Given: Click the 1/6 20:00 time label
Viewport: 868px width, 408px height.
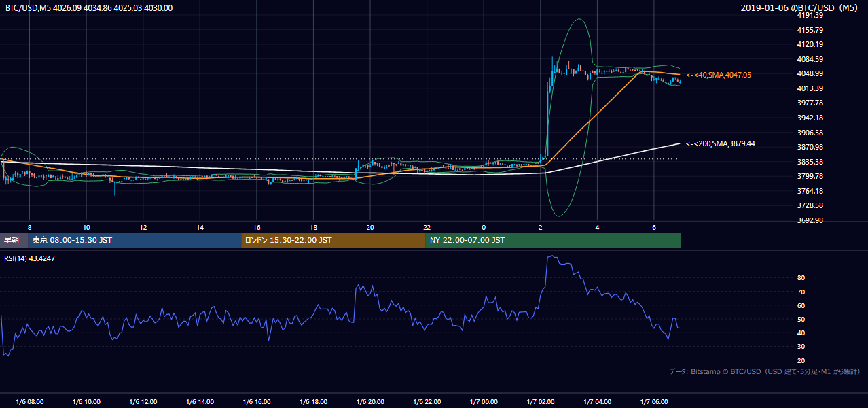Looking at the screenshot, I should click(370, 402).
